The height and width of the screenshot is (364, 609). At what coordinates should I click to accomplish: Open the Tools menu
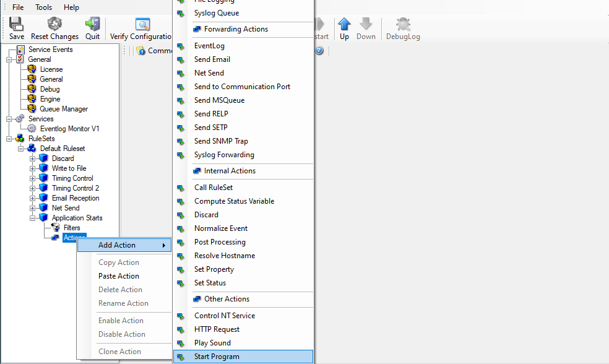point(44,7)
